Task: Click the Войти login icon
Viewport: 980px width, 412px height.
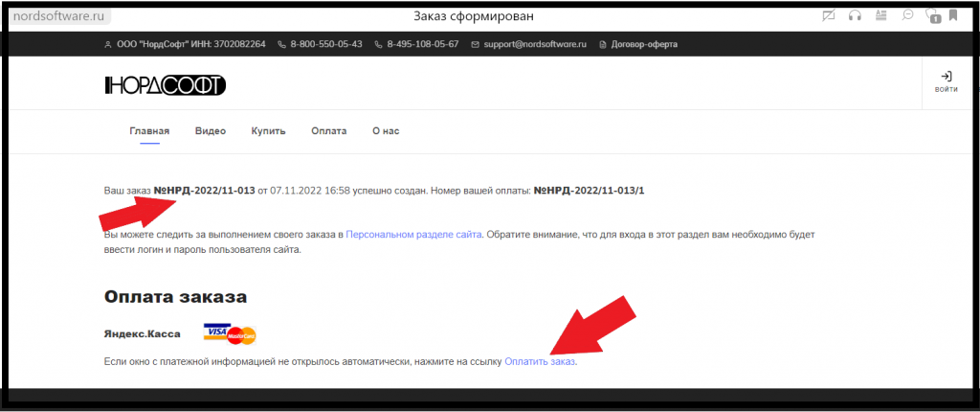Action: [947, 77]
